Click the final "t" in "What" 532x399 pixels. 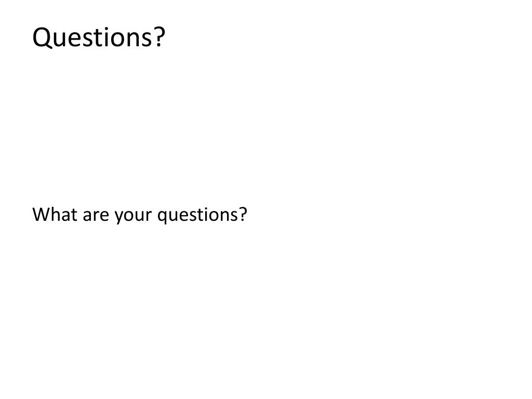pos(75,215)
